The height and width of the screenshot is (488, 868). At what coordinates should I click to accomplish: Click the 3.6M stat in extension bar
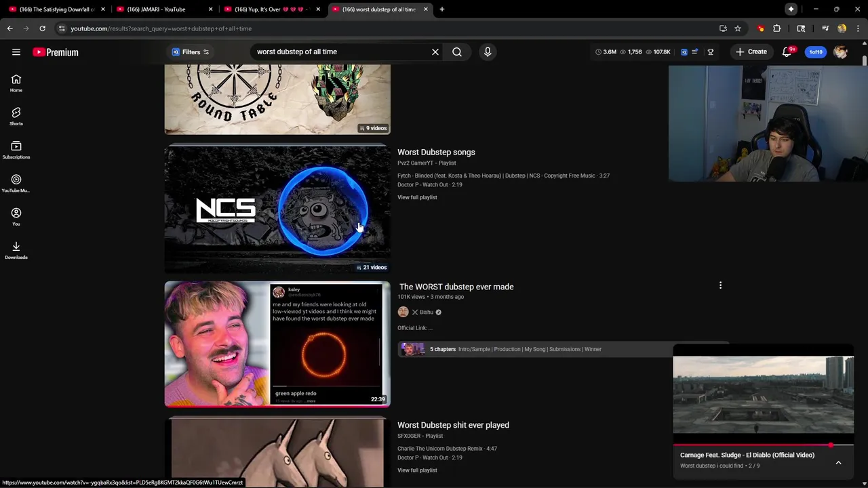606,52
